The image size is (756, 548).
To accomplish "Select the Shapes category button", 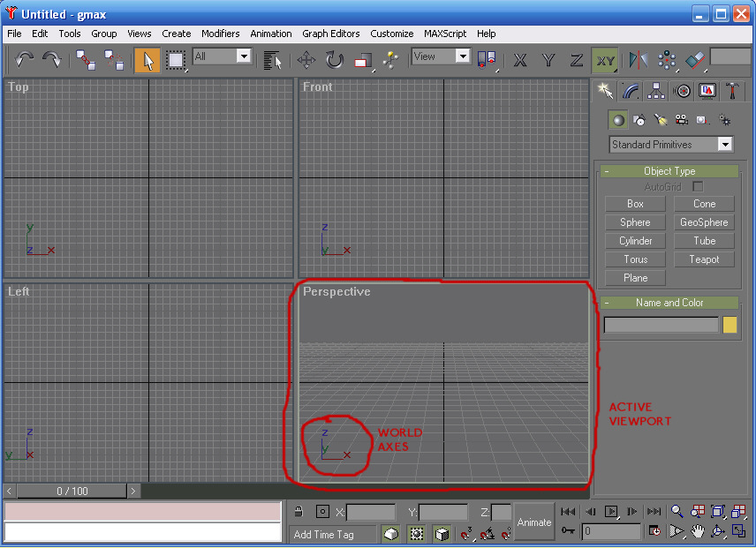I will 639,120.
